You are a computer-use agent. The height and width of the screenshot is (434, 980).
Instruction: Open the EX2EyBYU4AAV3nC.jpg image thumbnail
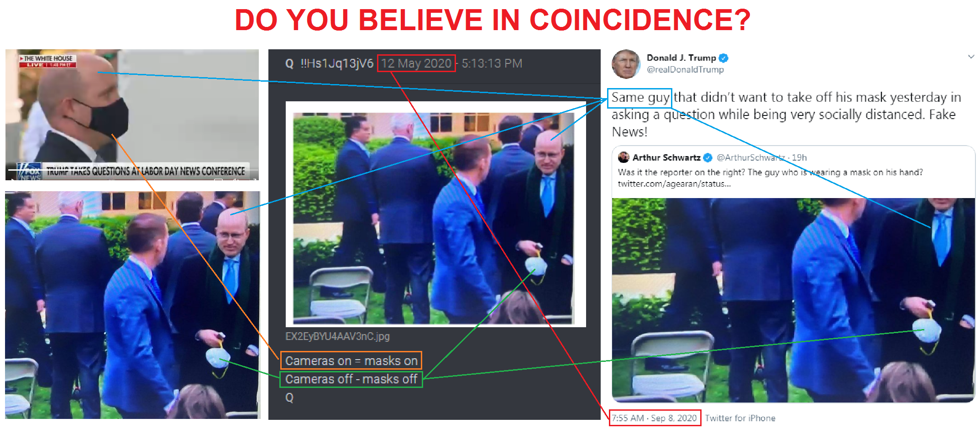point(435,214)
